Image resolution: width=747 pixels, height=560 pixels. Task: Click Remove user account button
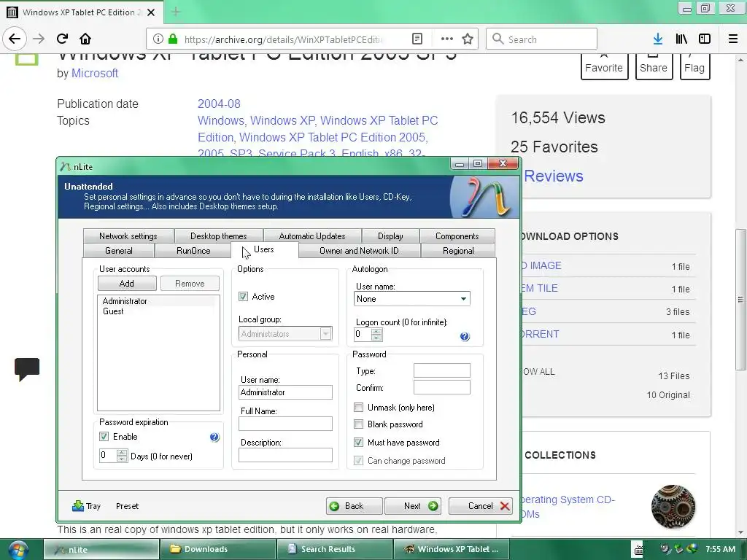(190, 284)
